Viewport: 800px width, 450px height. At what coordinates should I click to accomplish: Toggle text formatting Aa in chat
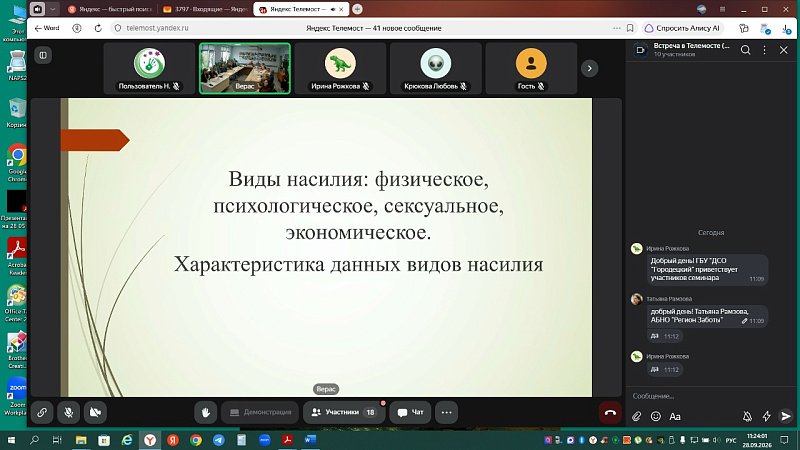pos(675,416)
